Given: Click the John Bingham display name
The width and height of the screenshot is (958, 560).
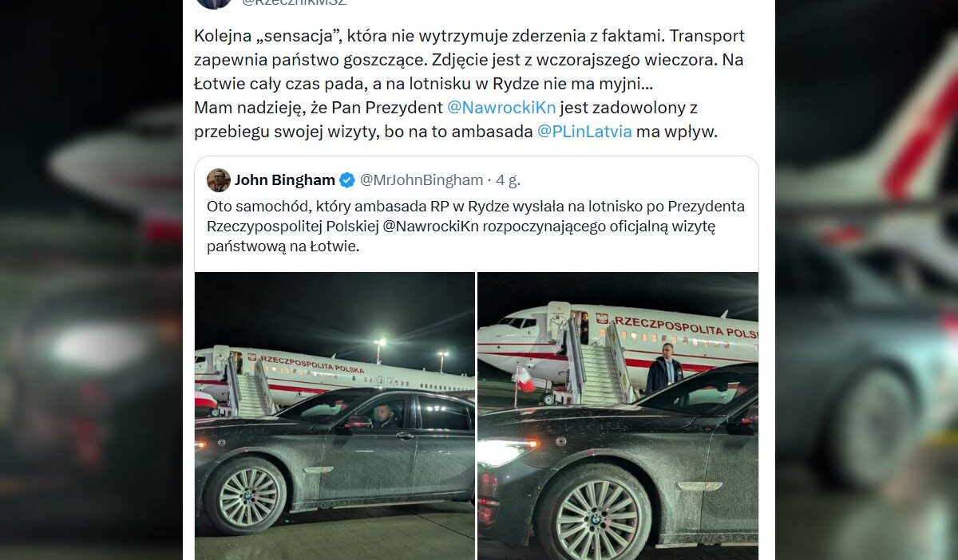Looking at the screenshot, I should [285, 180].
